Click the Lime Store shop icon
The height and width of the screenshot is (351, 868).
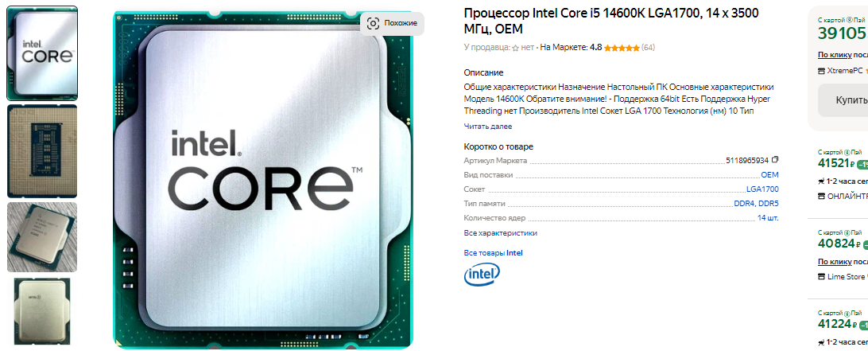tap(822, 277)
